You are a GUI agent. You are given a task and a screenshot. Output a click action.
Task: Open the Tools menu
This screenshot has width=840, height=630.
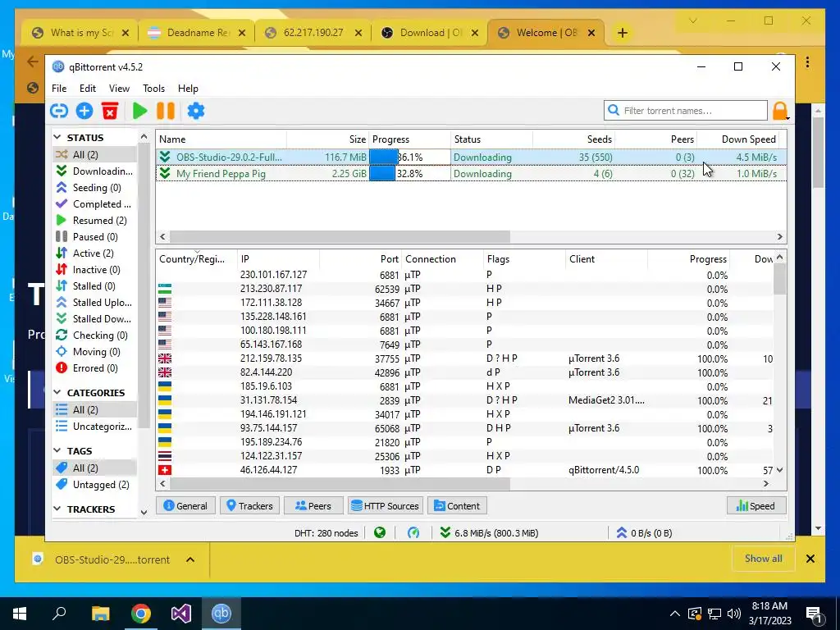click(x=153, y=89)
